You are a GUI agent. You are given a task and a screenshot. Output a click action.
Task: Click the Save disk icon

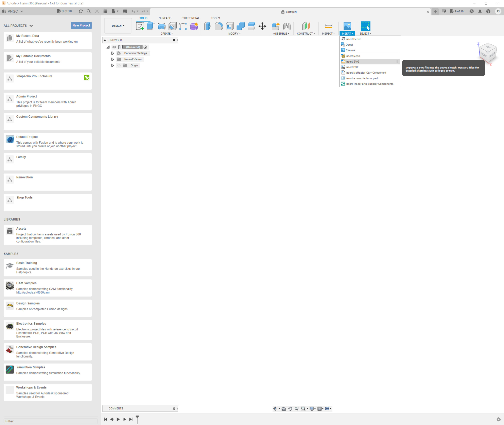coord(125,11)
